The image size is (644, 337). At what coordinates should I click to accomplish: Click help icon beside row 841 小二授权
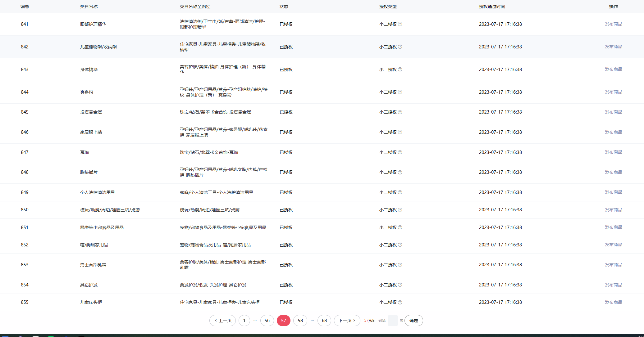(400, 24)
